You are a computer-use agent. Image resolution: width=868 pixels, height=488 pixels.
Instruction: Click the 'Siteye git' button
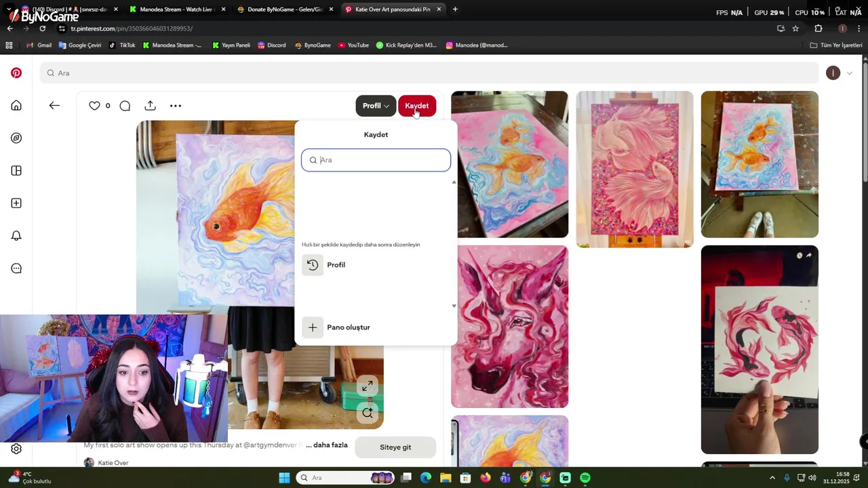tap(395, 447)
